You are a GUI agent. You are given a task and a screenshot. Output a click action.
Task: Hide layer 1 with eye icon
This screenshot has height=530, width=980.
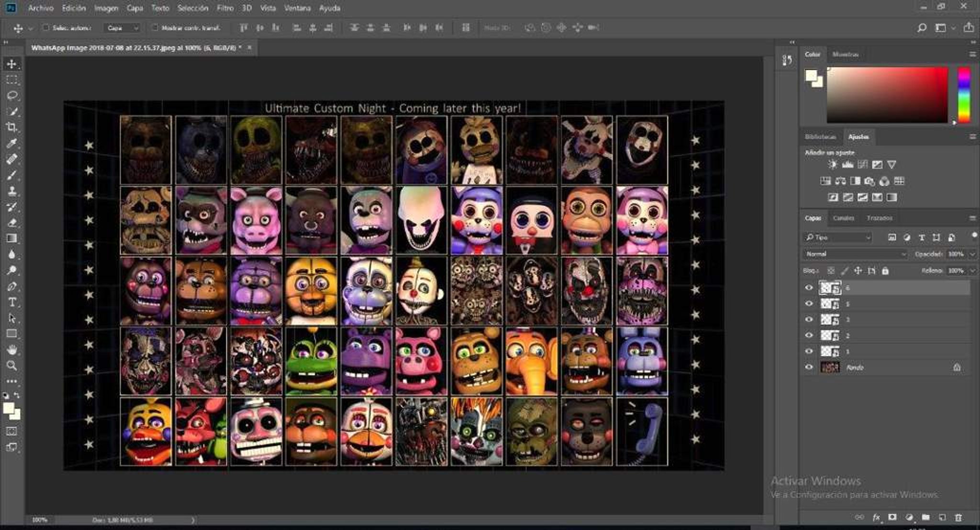(809, 351)
